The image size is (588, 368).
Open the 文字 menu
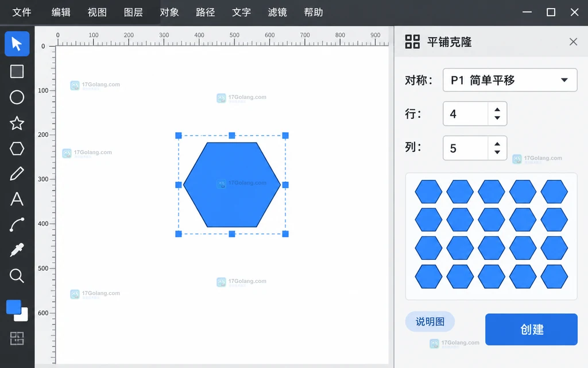coord(241,13)
